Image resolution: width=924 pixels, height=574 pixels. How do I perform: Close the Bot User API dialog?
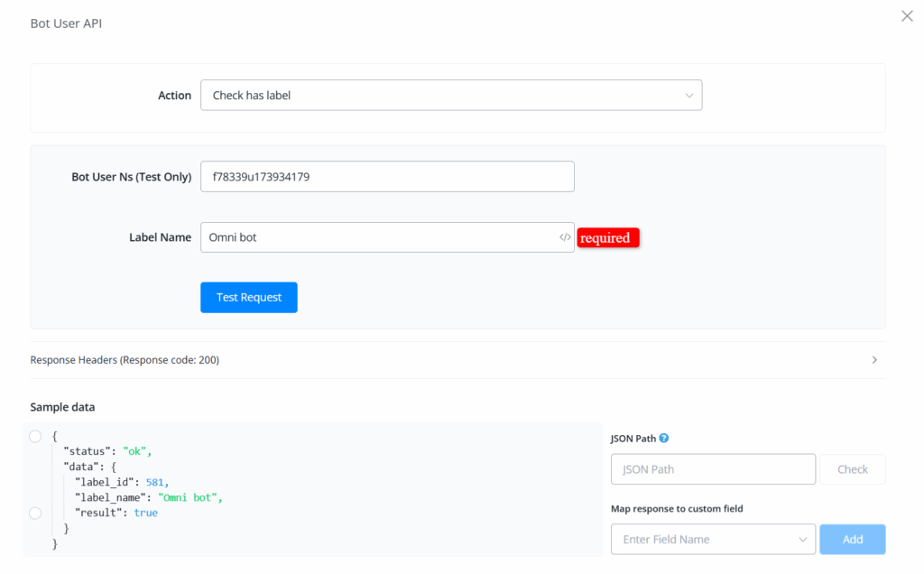click(907, 16)
